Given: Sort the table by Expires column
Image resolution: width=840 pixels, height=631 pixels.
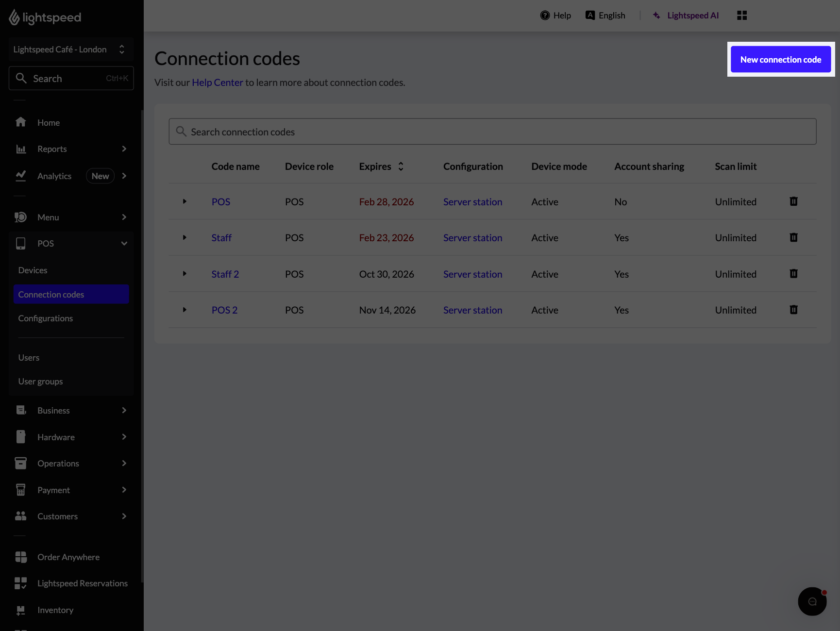Looking at the screenshot, I should pyautogui.click(x=400, y=166).
